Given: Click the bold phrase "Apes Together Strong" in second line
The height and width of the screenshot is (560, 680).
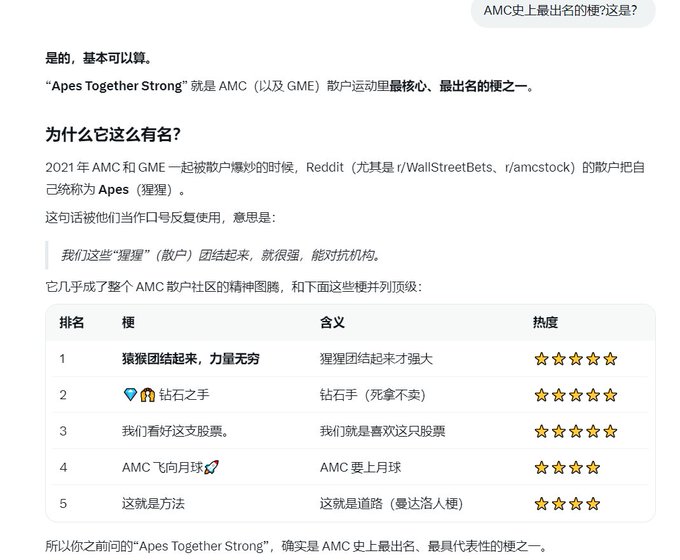Looking at the screenshot, I should (117, 86).
